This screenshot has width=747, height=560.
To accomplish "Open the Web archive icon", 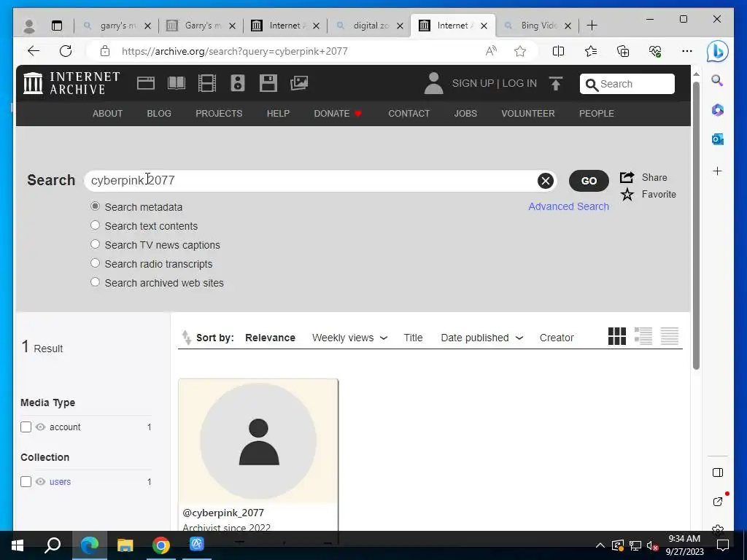I will [146, 83].
